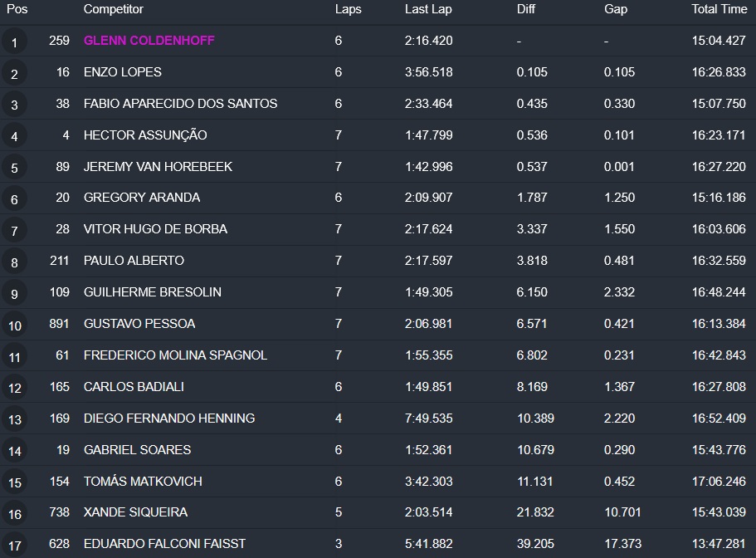
Task: Open Jeremy Van Horebeek's entry
Action: pyautogui.click(x=158, y=166)
